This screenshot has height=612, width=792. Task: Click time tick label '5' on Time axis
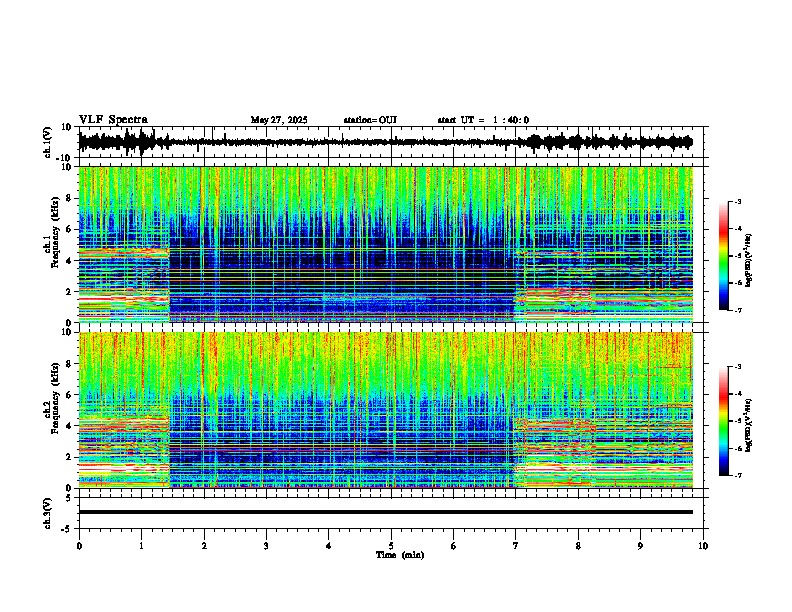pos(391,546)
